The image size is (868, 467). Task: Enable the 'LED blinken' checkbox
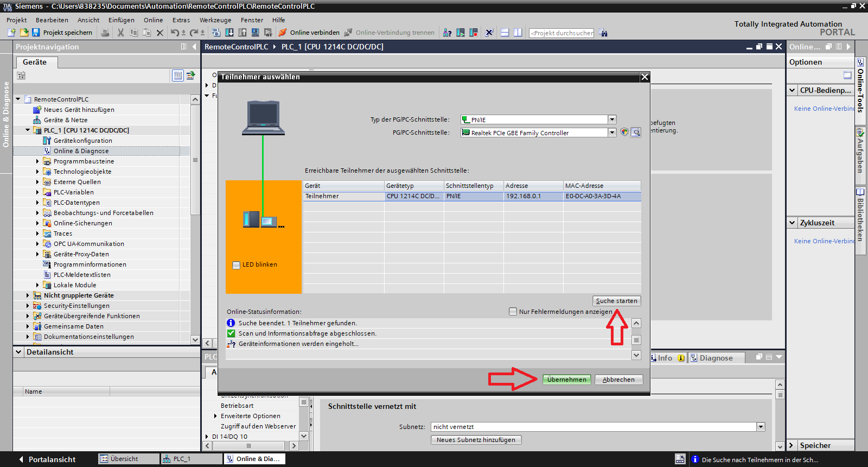pos(236,265)
